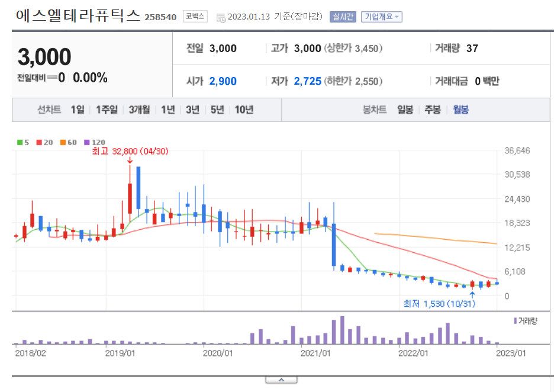The height and width of the screenshot is (392, 554).
Task: Select the 3년 line chart tab
Action: [x=193, y=110]
